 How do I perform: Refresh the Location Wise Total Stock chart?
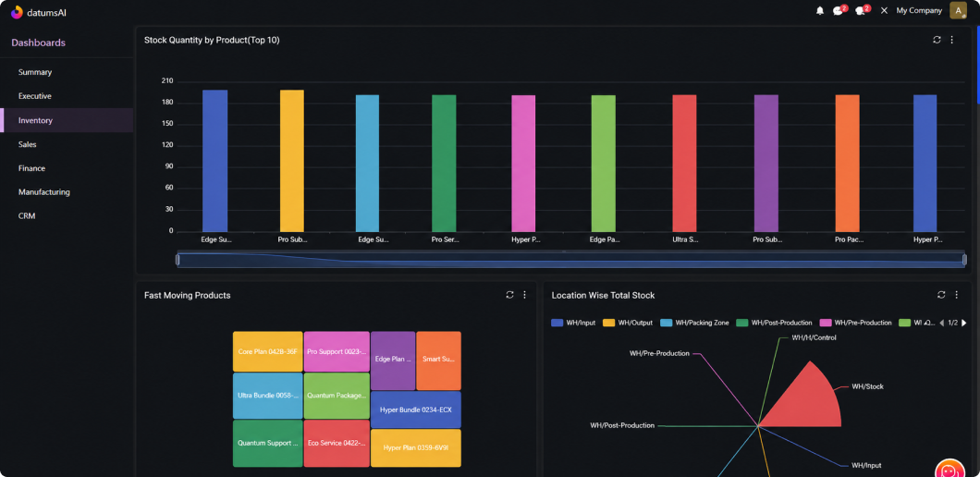click(x=941, y=295)
